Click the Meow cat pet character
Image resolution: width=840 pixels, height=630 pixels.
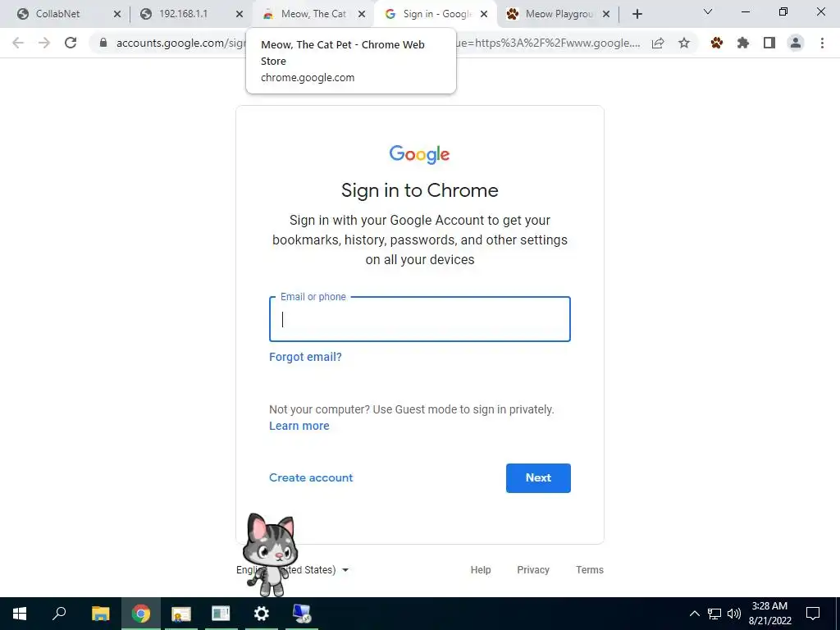(271, 555)
